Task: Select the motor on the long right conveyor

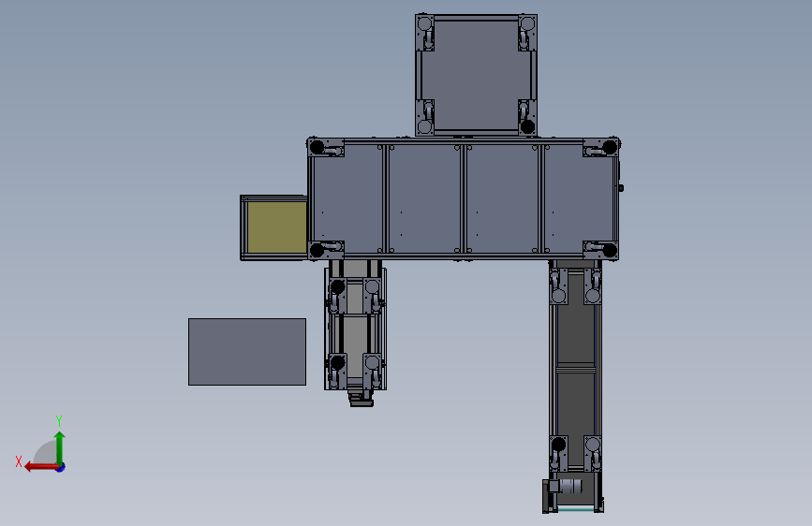Action: pos(568,487)
